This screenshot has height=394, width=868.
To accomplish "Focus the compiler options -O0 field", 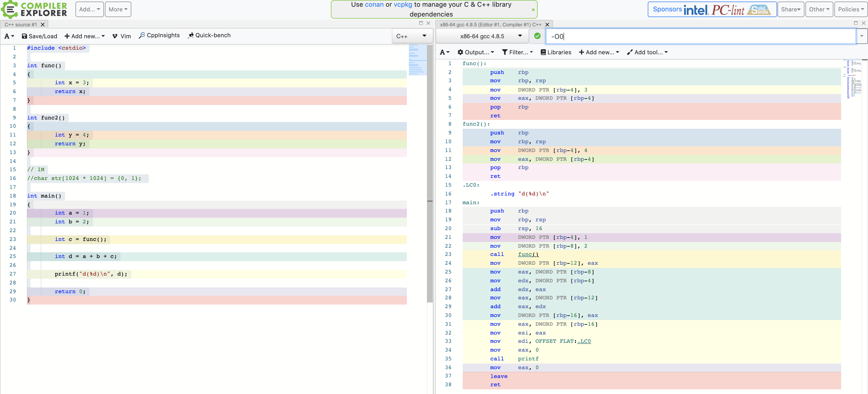I will click(x=701, y=36).
